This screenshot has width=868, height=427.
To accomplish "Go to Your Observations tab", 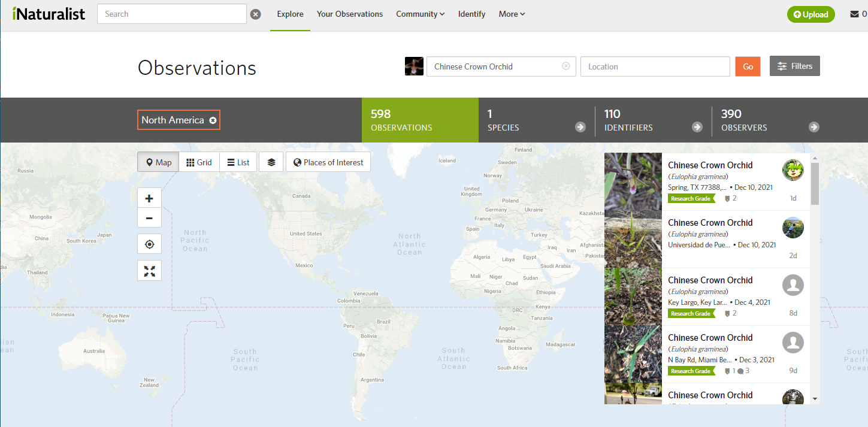I will tap(349, 14).
